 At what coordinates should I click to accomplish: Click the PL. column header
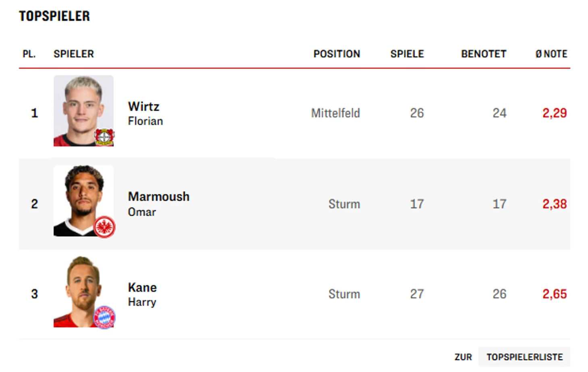29,54
